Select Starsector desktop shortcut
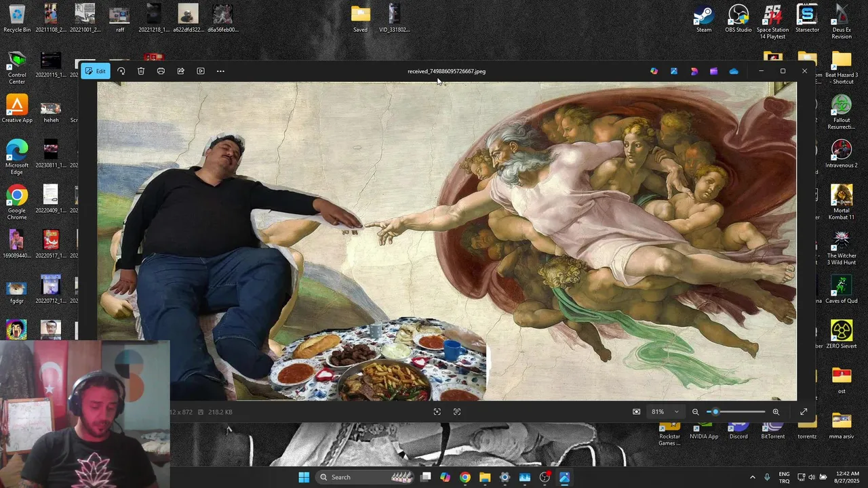The image size is (868, 488). 807,18
